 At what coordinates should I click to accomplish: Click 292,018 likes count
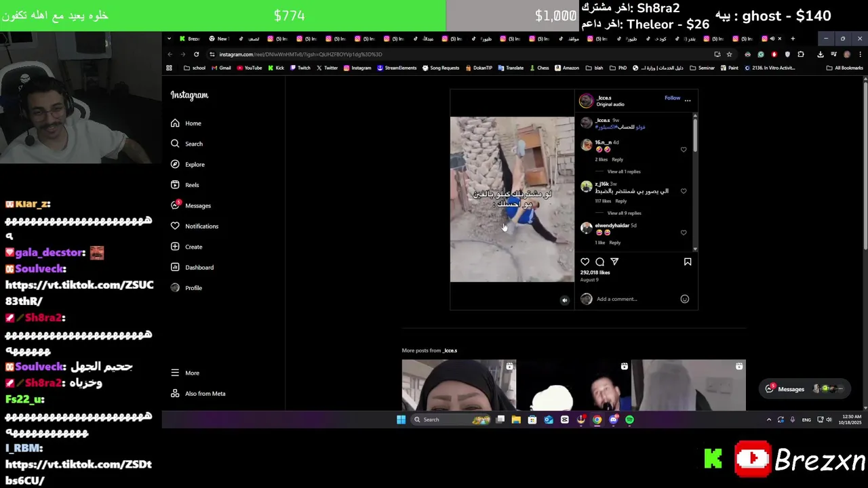click(595, 272)
